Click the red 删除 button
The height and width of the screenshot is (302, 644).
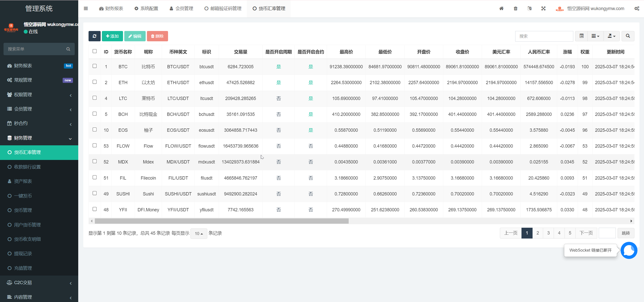click(157, 36)
